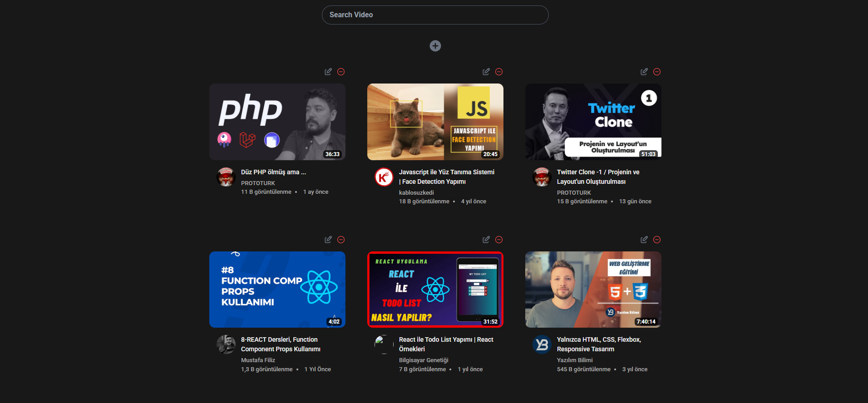The width and height of the screenshot is (868, 403).
Task: Open title Twitter Clone -1 / Projenin ve Layout'un
Action: [598, 177]
